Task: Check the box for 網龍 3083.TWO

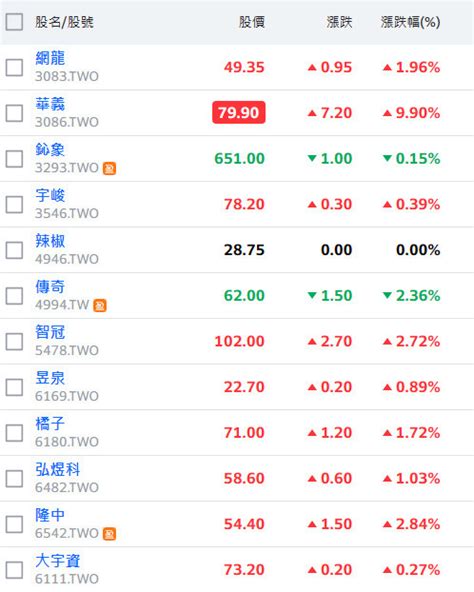Action: (x=14, y=68)
